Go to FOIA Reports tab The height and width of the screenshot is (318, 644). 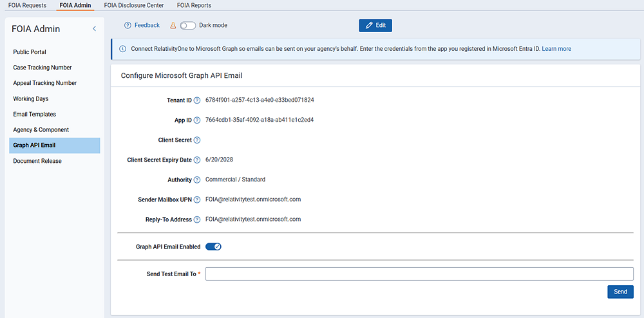(194, 5)
